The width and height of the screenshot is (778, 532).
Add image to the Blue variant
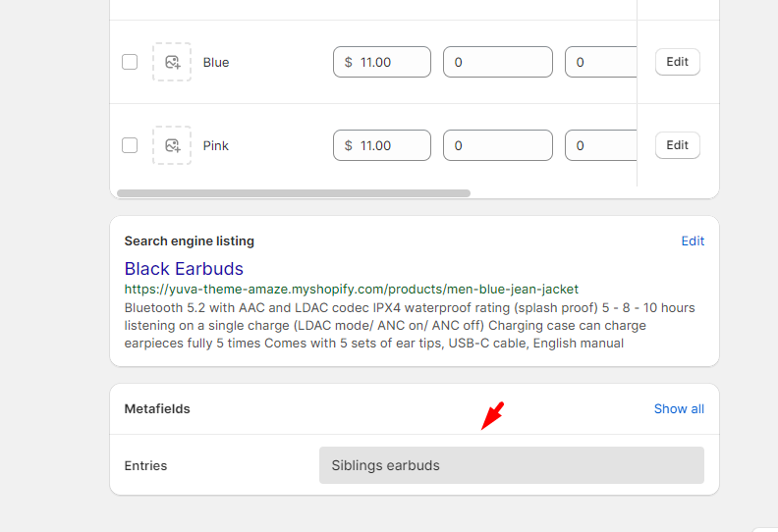point(172,62)
